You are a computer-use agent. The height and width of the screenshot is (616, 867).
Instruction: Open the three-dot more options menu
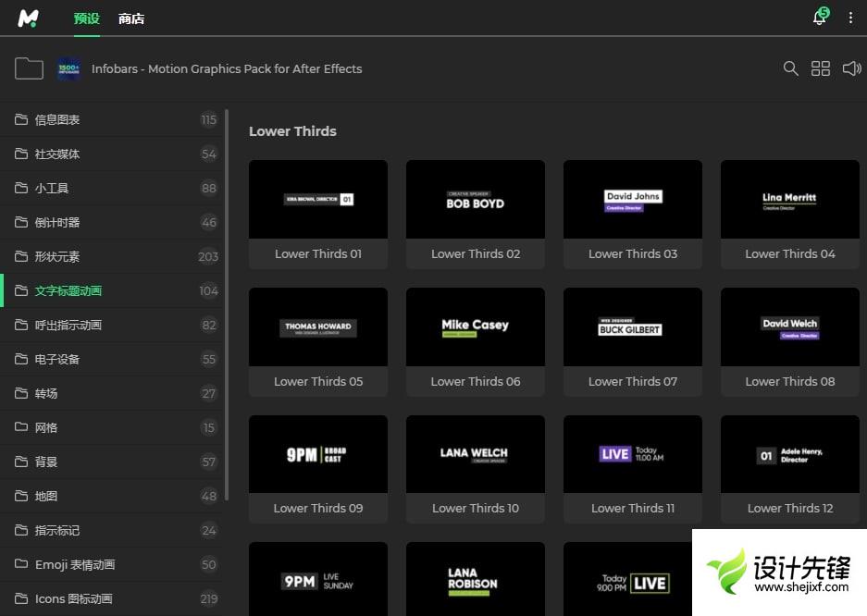click(x=850, y=18)
